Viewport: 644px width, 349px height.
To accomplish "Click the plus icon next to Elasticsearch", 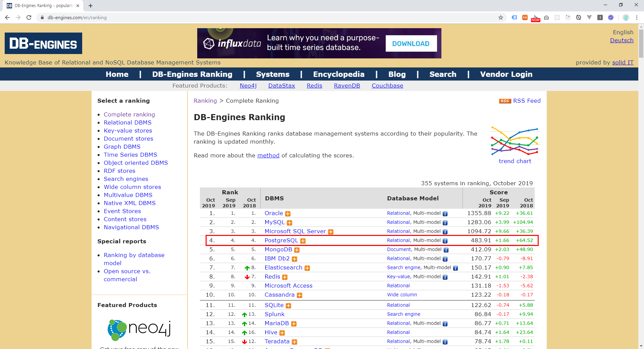I will 307,268.
